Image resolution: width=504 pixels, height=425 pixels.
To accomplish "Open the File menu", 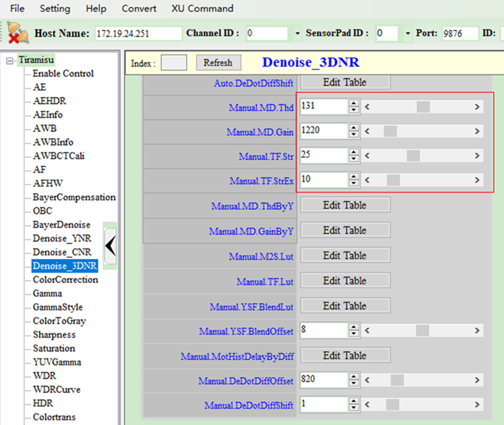I will 17,9.
